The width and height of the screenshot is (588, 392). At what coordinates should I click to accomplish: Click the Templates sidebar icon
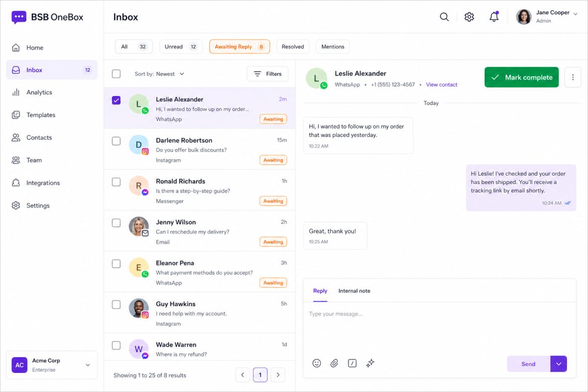tap(16, 115)
